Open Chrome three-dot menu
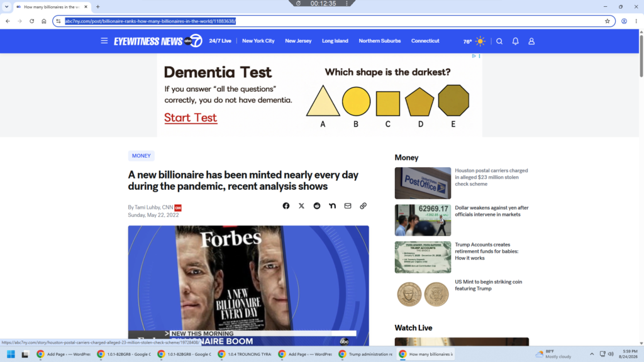 click(636, 21)
